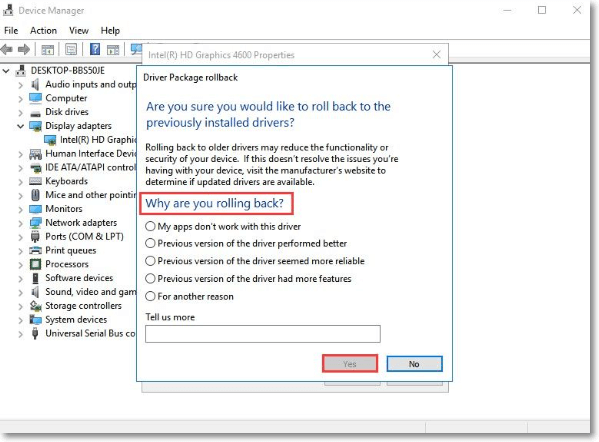
Task: Close the Intel HD Graphics Properties dialog
Action: click(437, 55)
